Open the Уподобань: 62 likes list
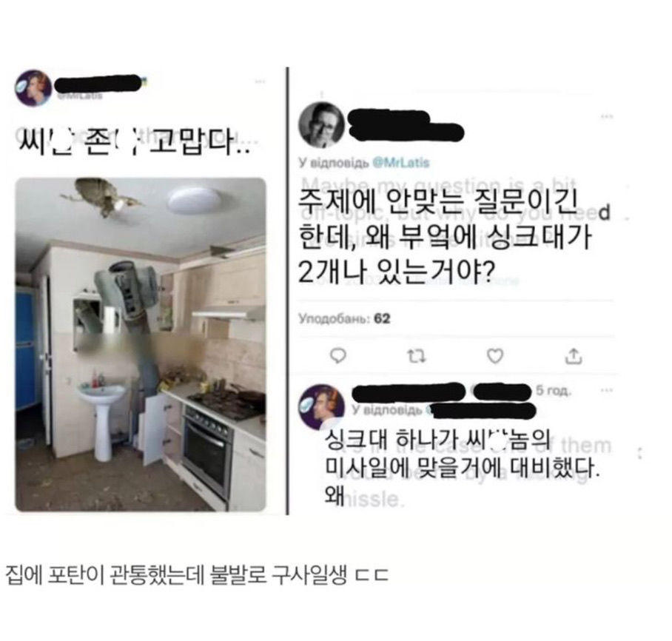672x641 pixels. (x=344, y=318)
